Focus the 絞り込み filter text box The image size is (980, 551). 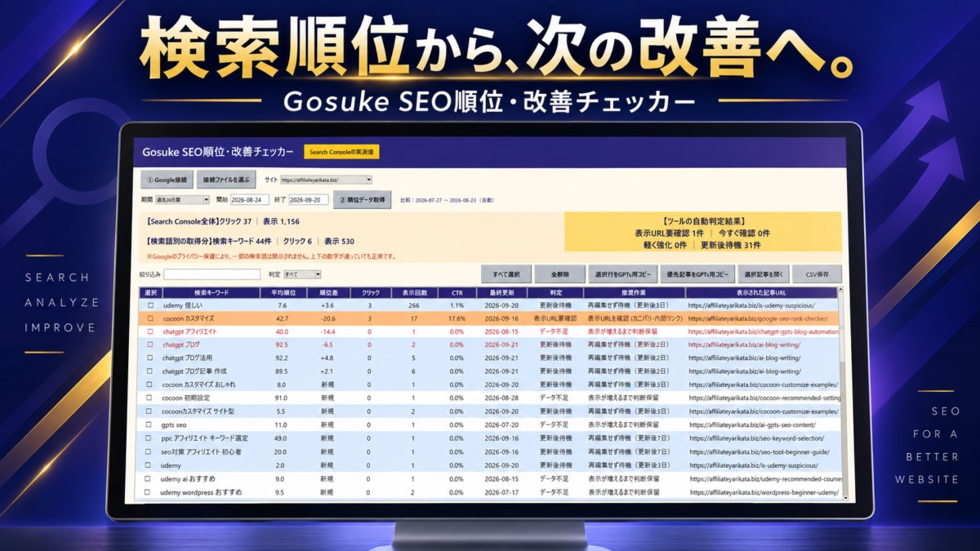click(x=212, y=274)
